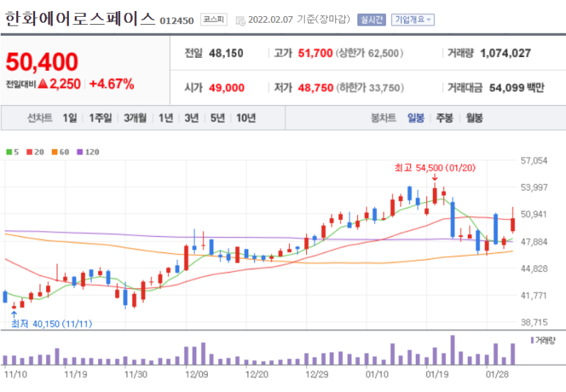The image size is (566, 392).
Task: Click the 상한가 62,500 text
Action: 370,53
